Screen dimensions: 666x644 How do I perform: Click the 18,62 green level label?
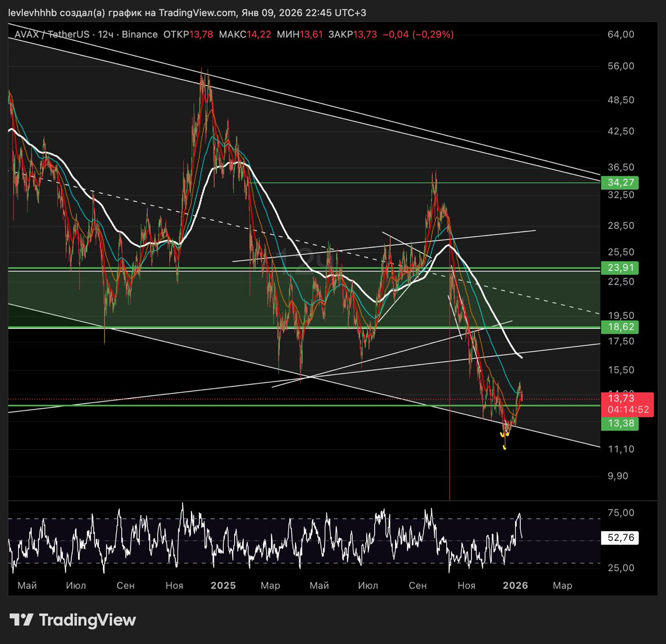(620, 327)
